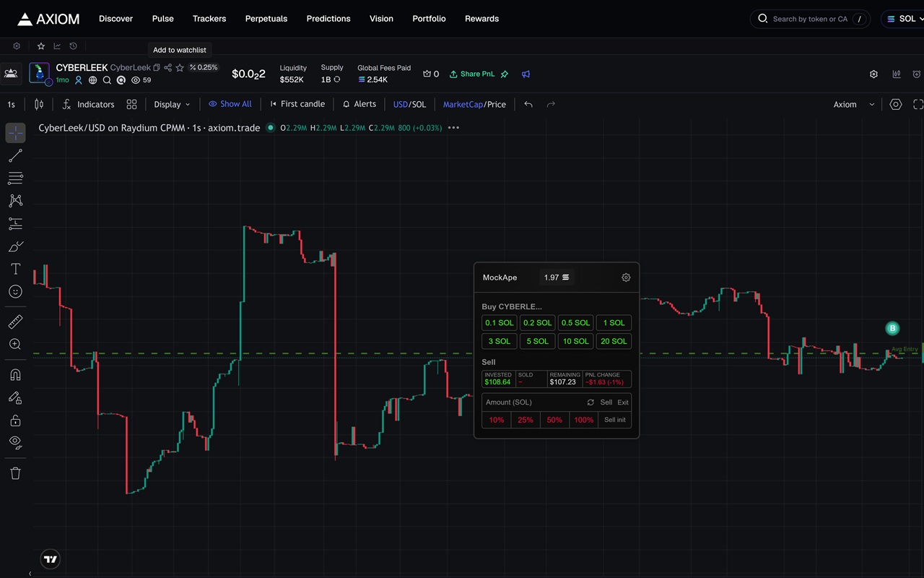Toggle magnet mode for drawings
The width and height of the screenshot is (924, 578).
[15, 374]
